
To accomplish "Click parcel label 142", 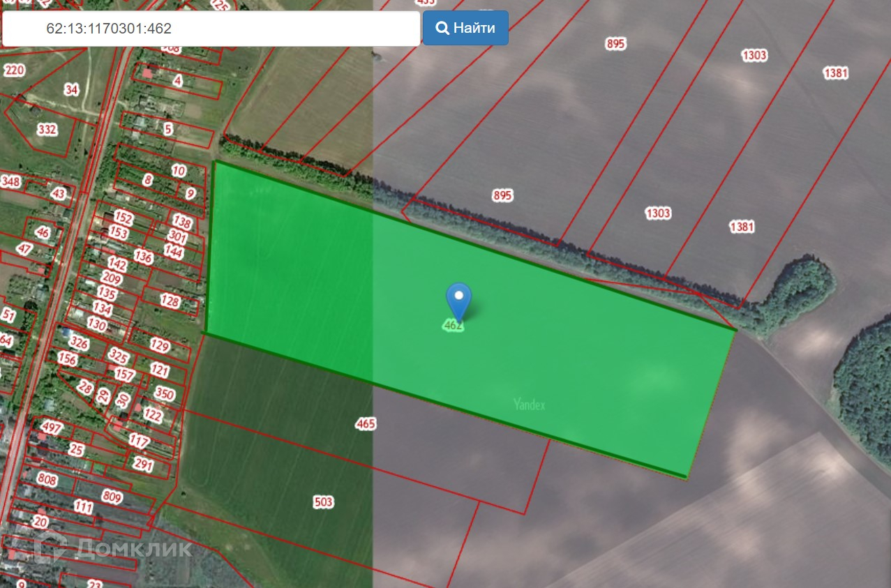I will pos(117,265).
